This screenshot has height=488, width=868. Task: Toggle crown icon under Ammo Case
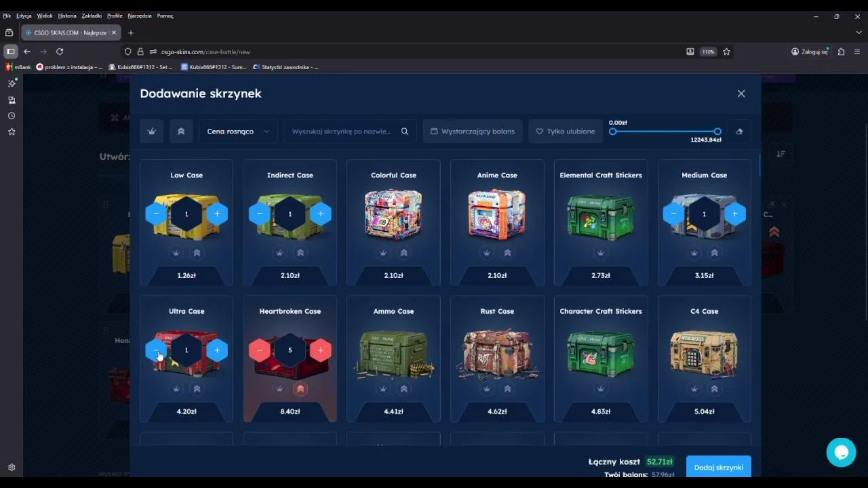pyautogui.click(x=383, y=389)
